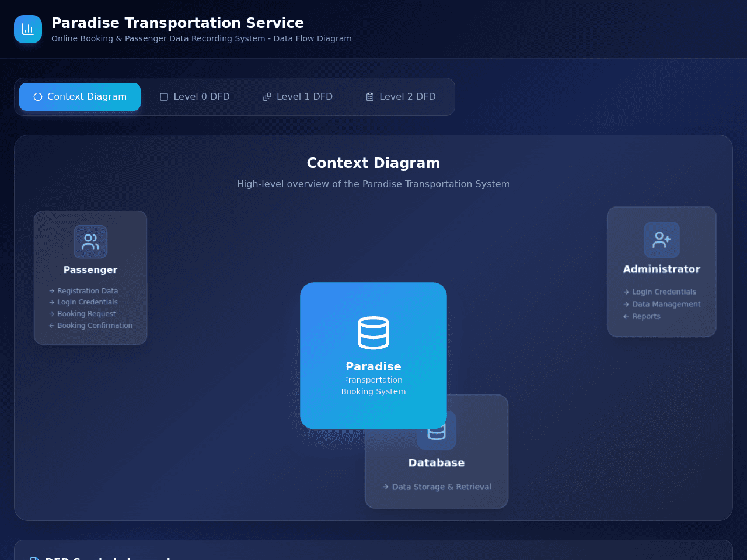Click the Data Management flow item
747x560 pixels.
pos(662,304)
